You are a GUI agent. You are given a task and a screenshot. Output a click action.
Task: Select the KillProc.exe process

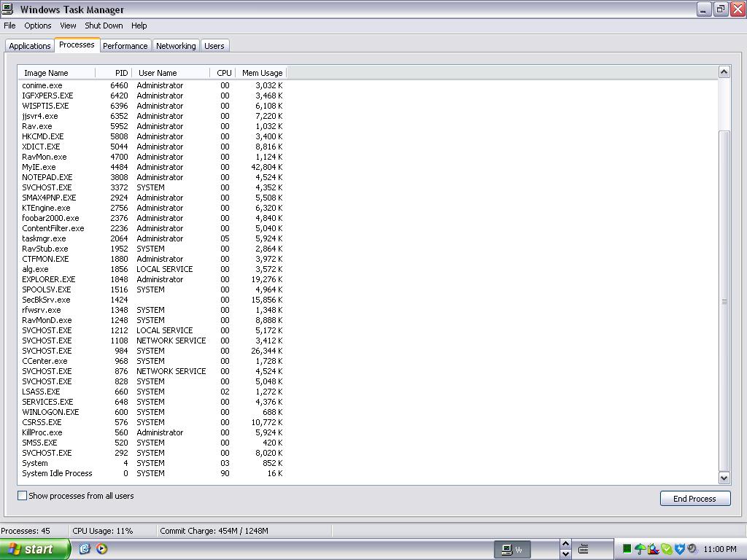152,432
